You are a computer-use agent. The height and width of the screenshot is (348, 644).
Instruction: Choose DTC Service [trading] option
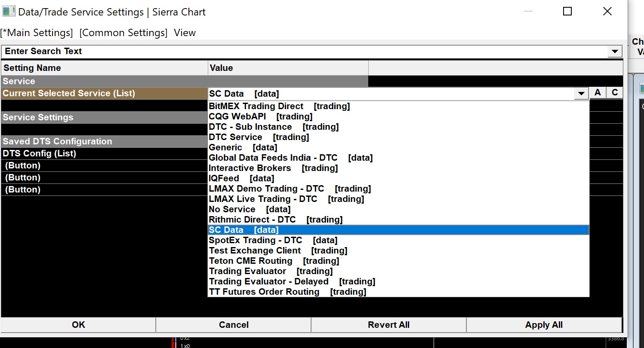[x=398, y=137]
